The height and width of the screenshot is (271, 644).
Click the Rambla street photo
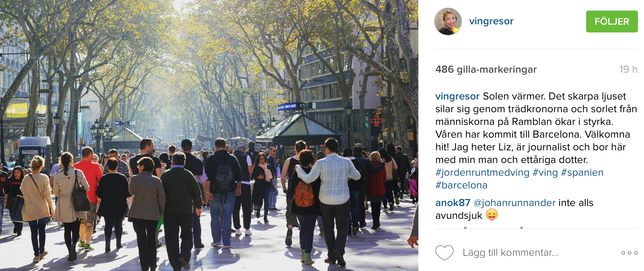click(x=209, y=135)
